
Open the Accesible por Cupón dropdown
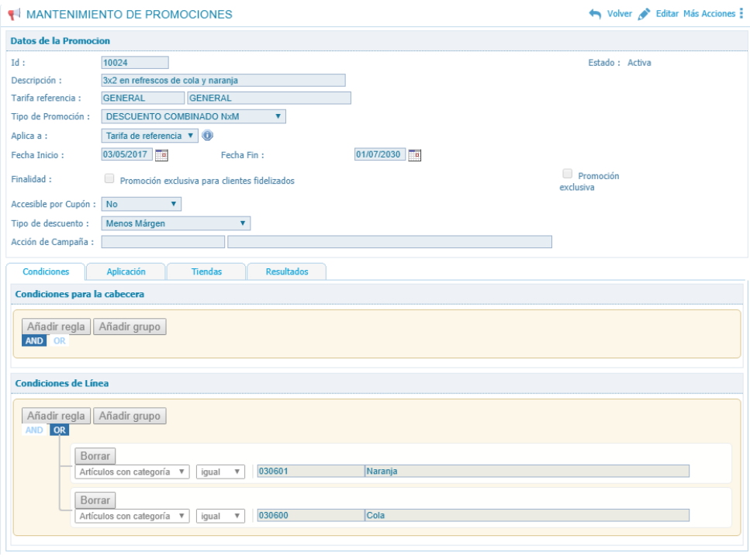point(141,205)
